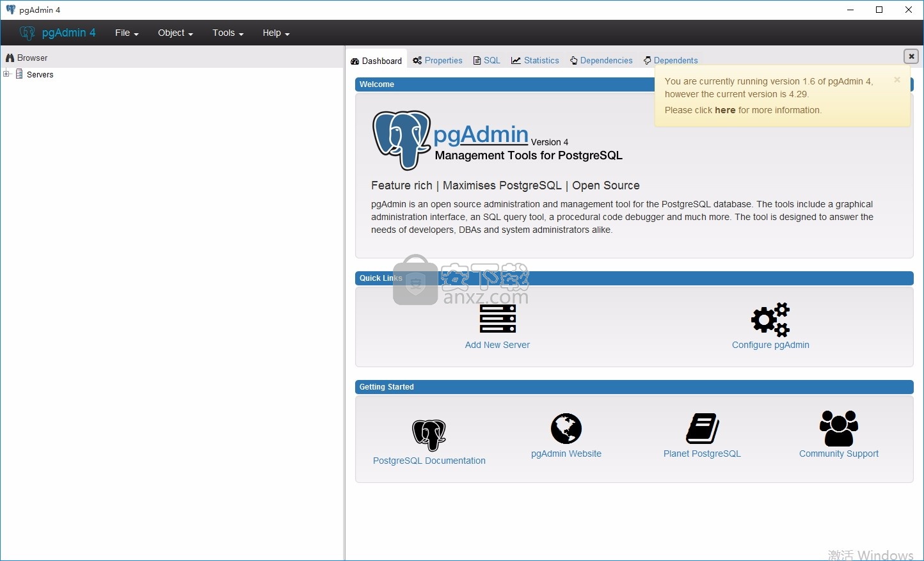Click the Servers icon in the tree
Screen dimensions: 924x561
point(19,74)
